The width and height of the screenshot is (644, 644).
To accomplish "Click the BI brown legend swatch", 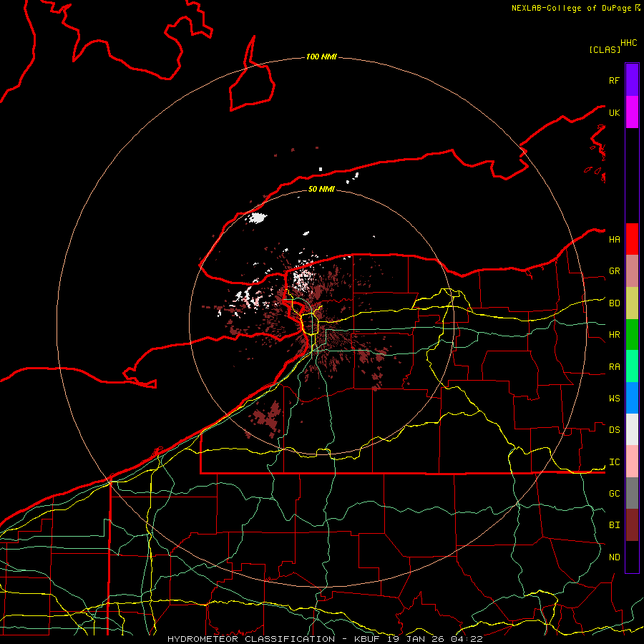I will click(x=632, y=525).
